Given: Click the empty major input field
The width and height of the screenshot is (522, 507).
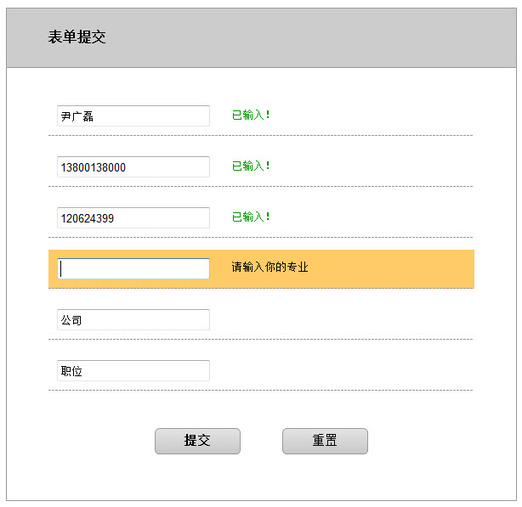Looking at the screenshot, I should (133, 268).
